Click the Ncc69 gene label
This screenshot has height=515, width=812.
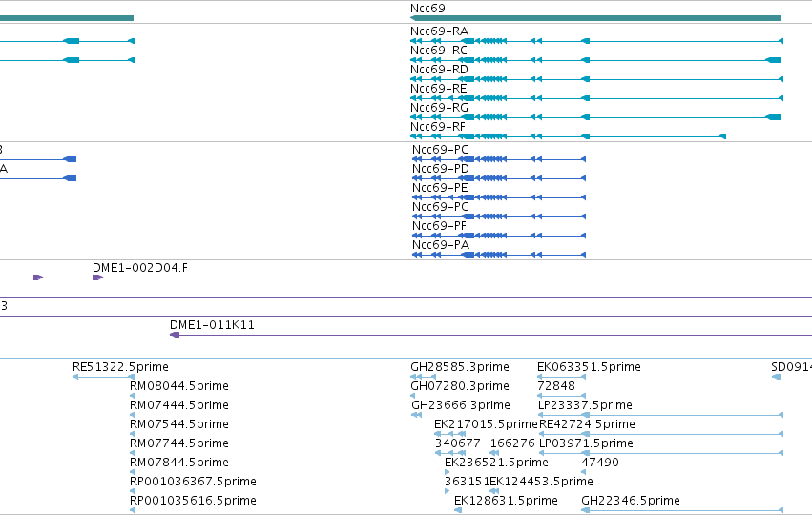point(427,9)
